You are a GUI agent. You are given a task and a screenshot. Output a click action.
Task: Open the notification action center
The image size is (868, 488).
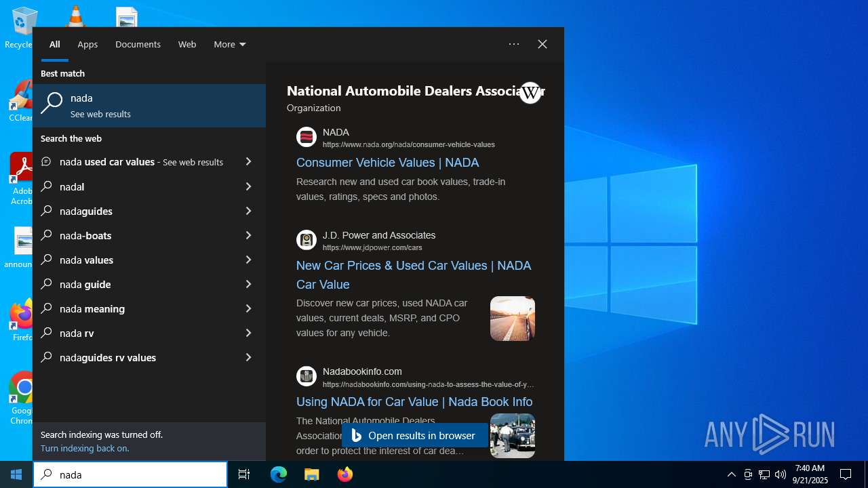coord(846,474)
